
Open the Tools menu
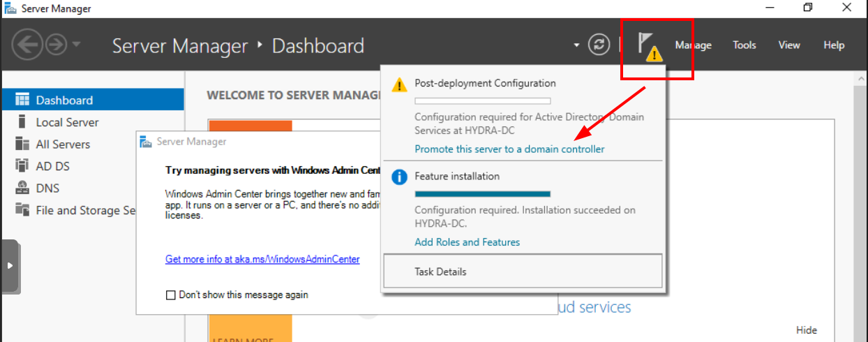pos(744,45)
